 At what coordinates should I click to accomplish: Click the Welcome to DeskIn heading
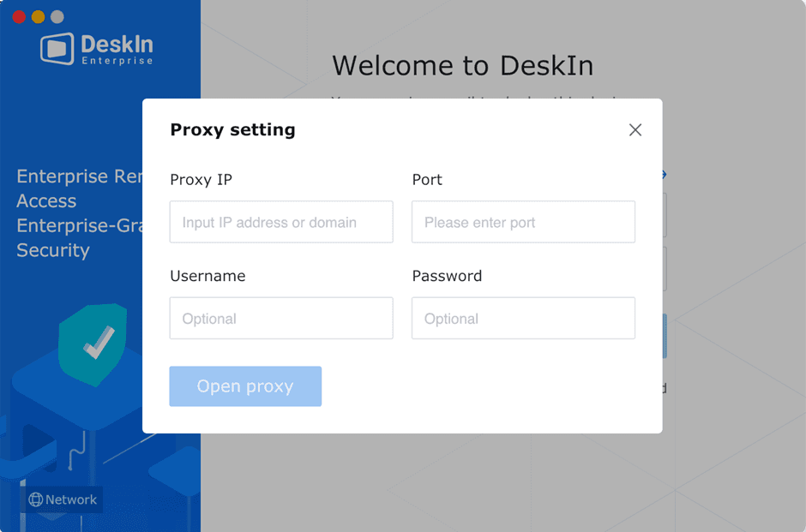click(463, 66)
